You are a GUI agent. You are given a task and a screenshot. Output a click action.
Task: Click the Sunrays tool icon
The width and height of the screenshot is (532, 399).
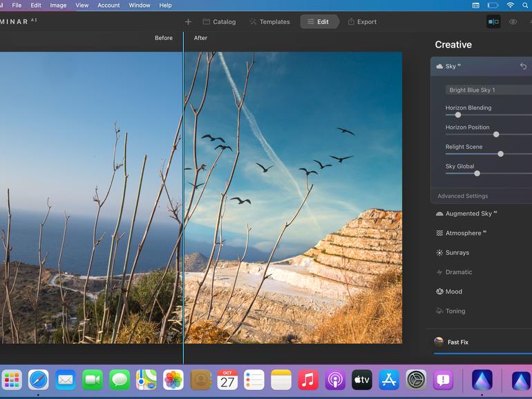439,253
